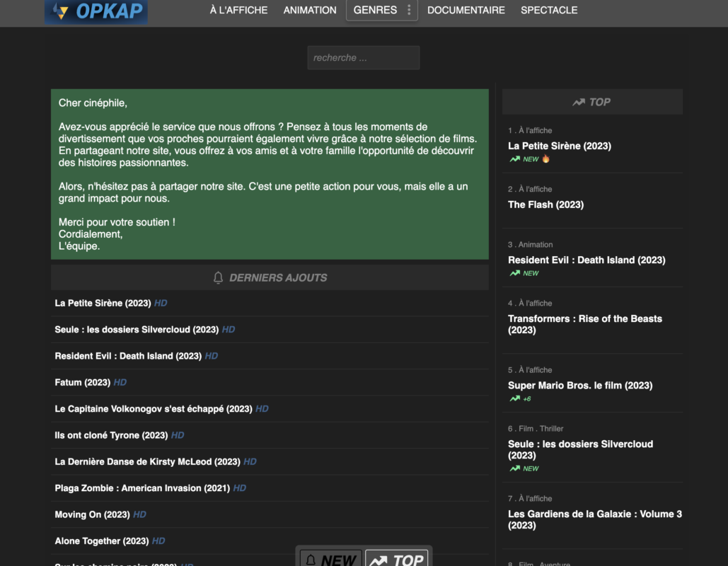The width and height of the screenshot is (728, 566).
Task: Expand the GENRES dropdown
Action: (375, 10)
